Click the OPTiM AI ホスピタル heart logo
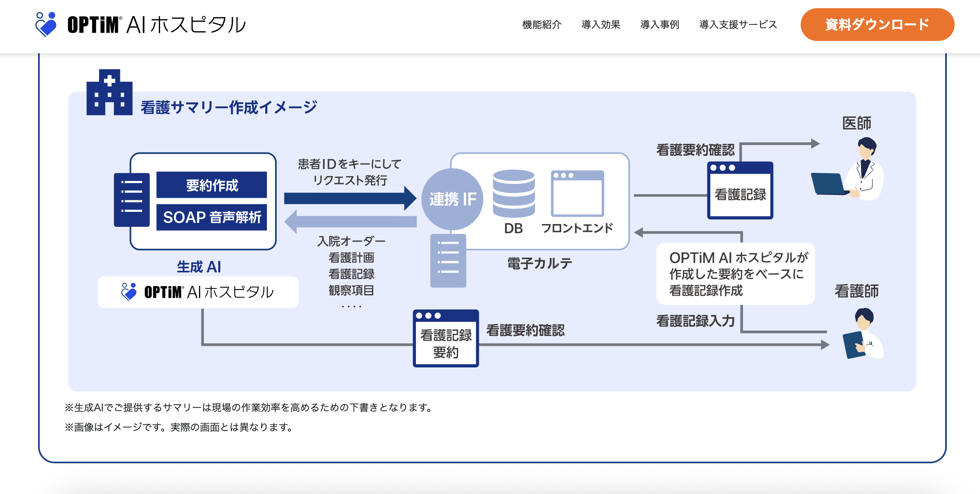980x494 pixels. click(x=46, y=25)
